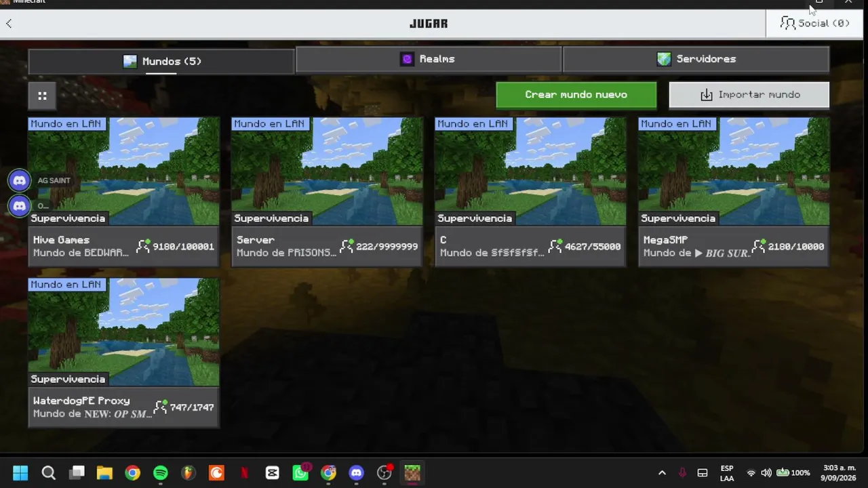868x488 pixels.
Task: Click the lower Discord overlay icon
Action: (x=20, y=205)
